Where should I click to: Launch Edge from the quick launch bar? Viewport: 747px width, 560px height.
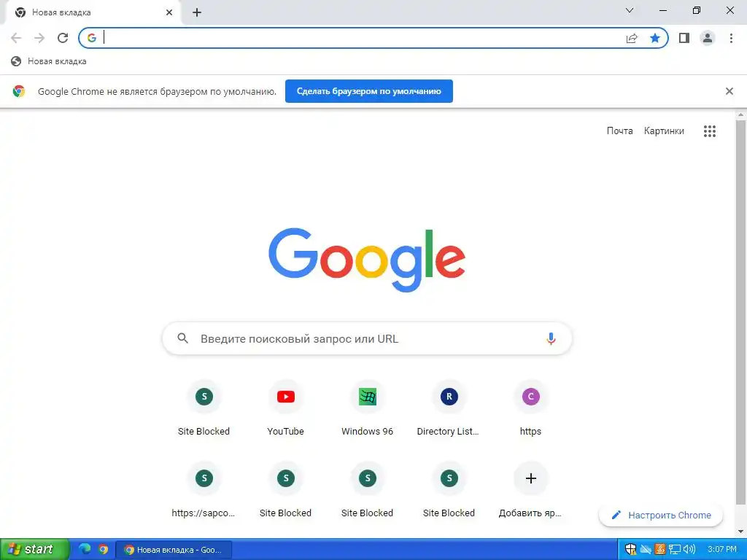pyautogui.click(x=85, y=549)
